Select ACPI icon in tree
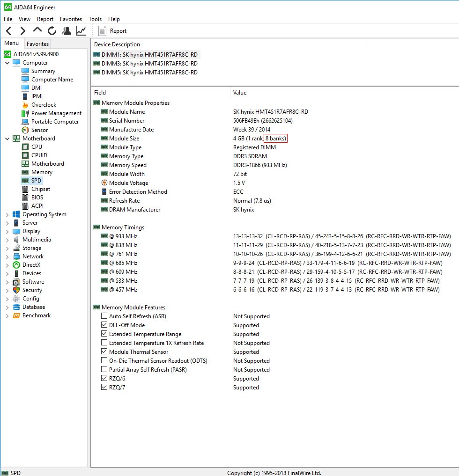This screenshot has height=476, width=459. [x=25, y=206]
